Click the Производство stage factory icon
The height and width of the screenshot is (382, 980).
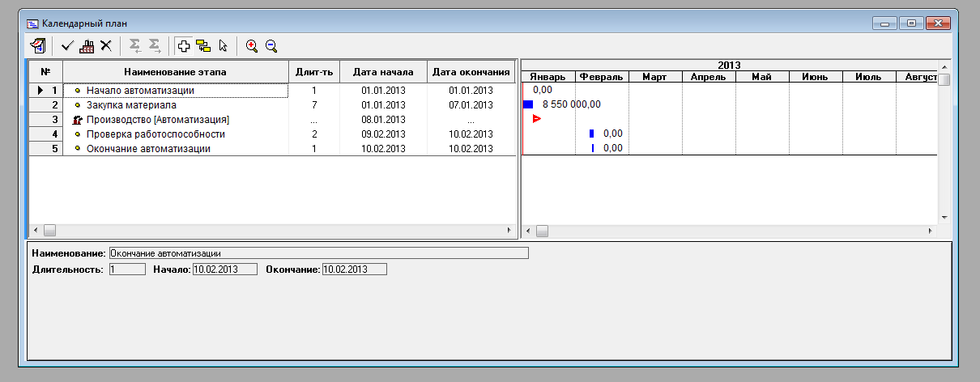(78, 120)
